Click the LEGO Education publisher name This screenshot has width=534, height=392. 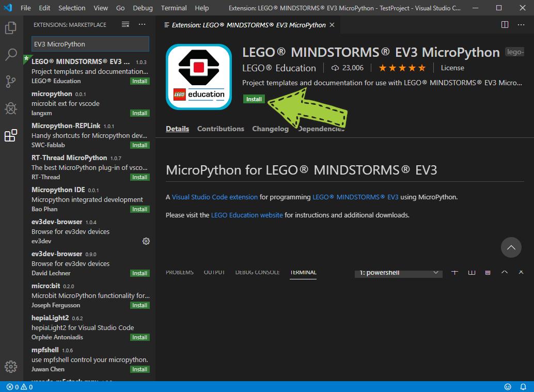click(x=279, y=68)
